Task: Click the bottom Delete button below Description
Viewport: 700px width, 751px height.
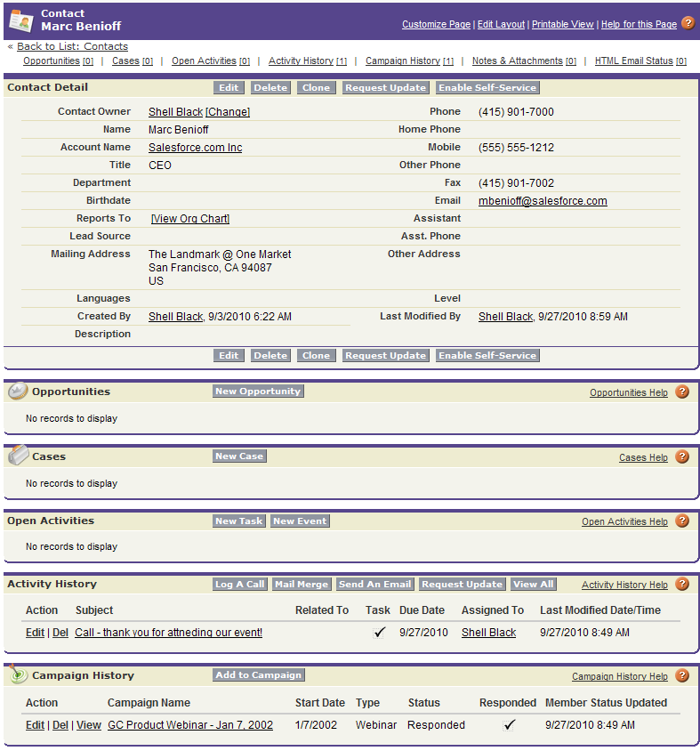Action: click(270, 355)
